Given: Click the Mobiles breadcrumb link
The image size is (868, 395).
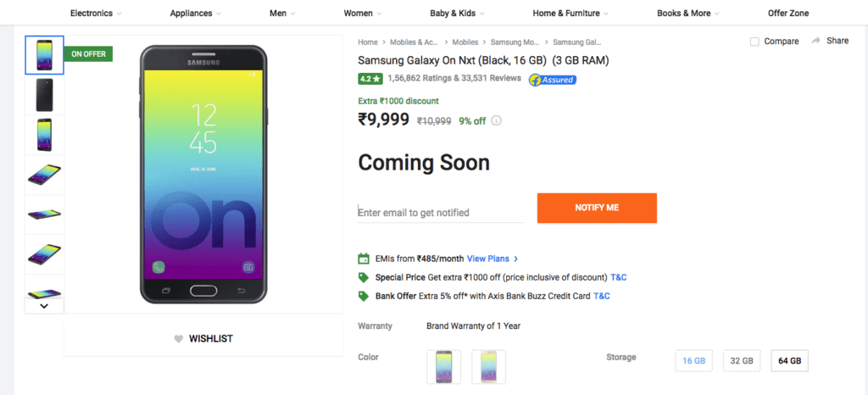Looking at the screenshot, I should [x=465, y=42].
